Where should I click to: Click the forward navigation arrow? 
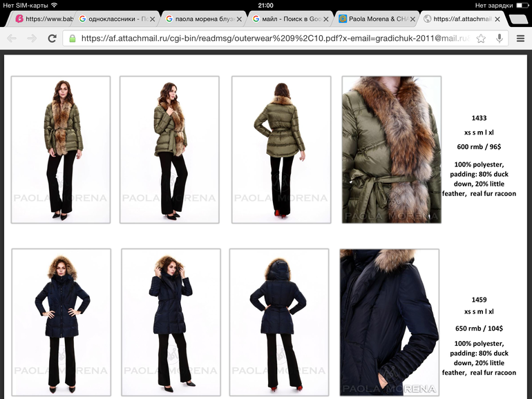(x=32, y=38)
